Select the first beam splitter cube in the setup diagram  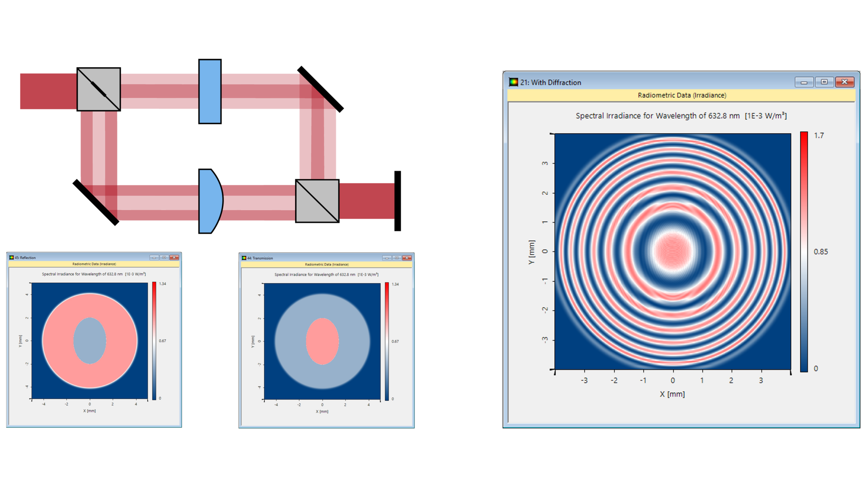pos(99,88)
